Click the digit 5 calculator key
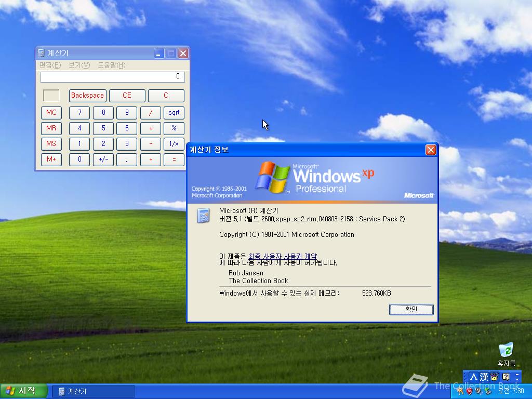532x399 pixels. point(103,128)
